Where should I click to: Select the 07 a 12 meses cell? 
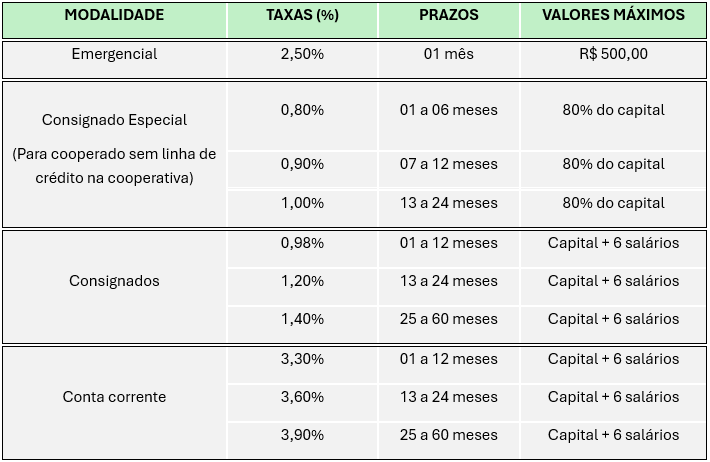pyautogui.click(x=449, y=164)
